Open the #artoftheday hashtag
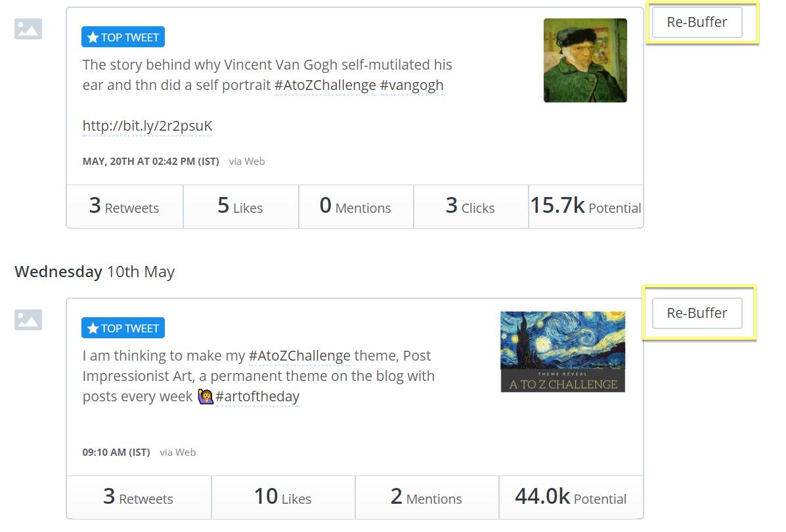The width and height of the screenshot is (786, 532). pos(257,396)
